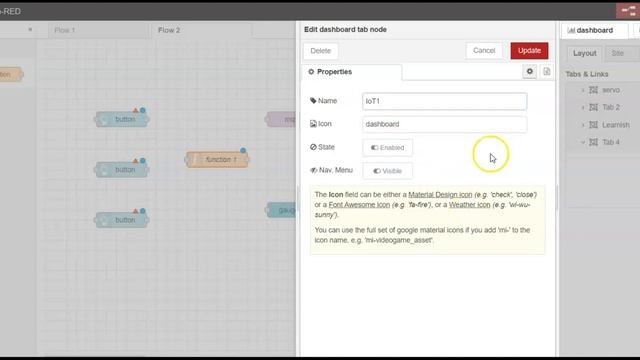Image resolution: width=640 pixels, height=360 pixels.
Task: Click the chart icon on dashboard sidebar tab
Action: coord(571,31)
